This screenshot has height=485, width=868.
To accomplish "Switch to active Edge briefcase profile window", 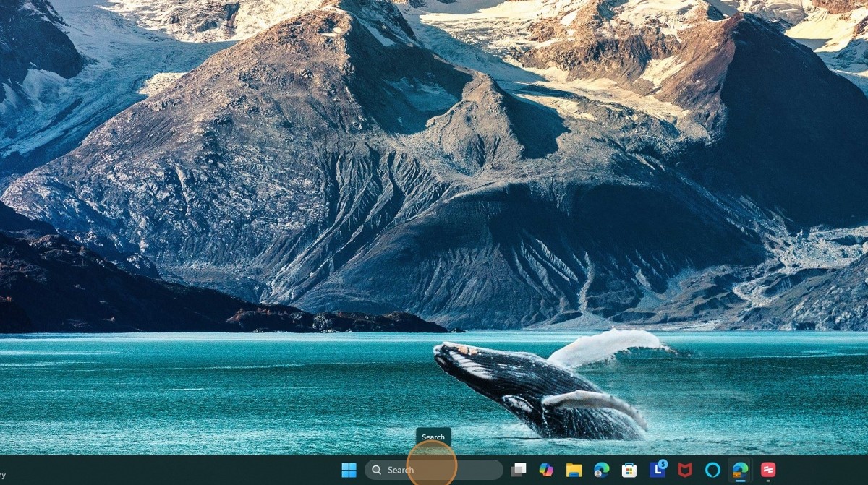I will click(x=740, y=470).
